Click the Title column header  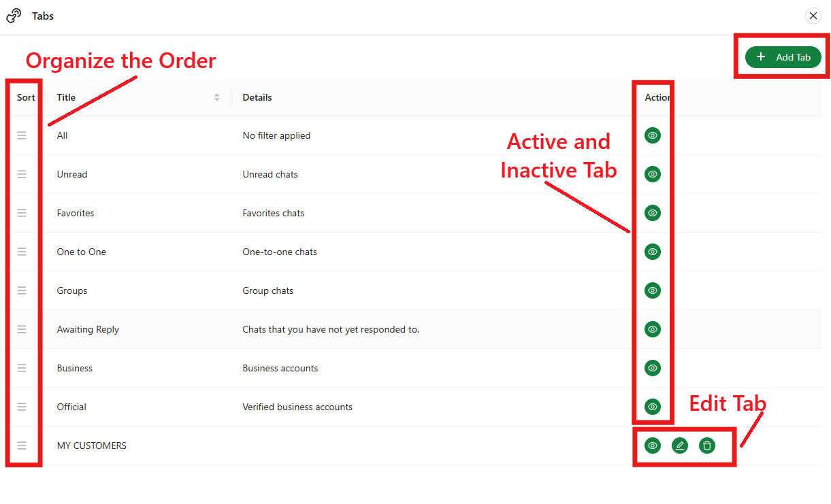66,97
